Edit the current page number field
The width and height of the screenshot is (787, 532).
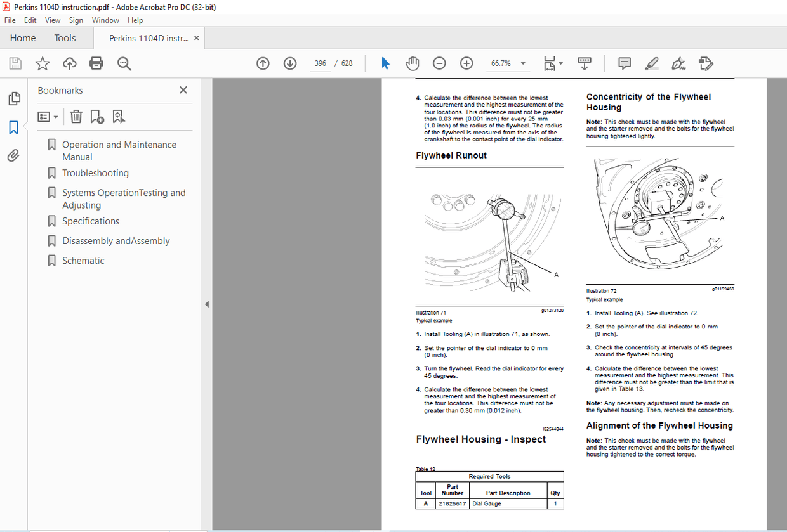(320, 63)
